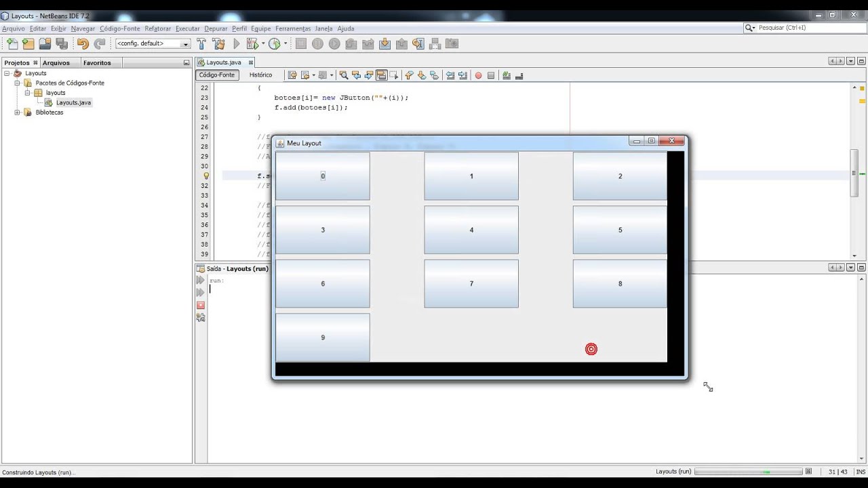
Task: Click button 9 in Meu Layout window
Action: coord(323,338)
